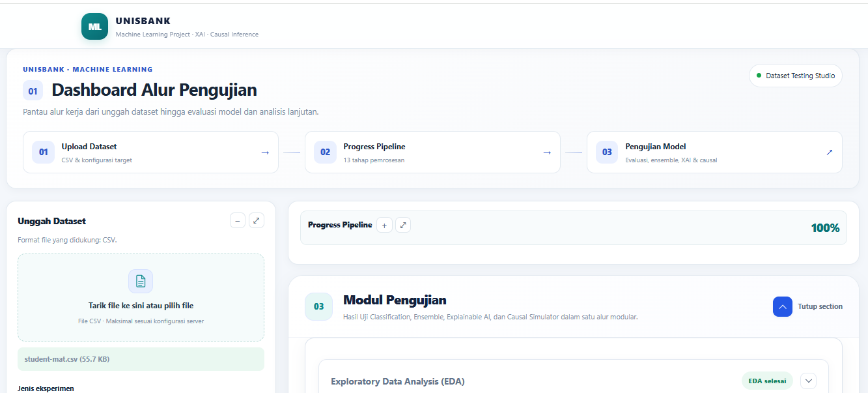868x393 pixels.
Task: Expand the Progress Pipeline panel with plus button
Action: 384,225
